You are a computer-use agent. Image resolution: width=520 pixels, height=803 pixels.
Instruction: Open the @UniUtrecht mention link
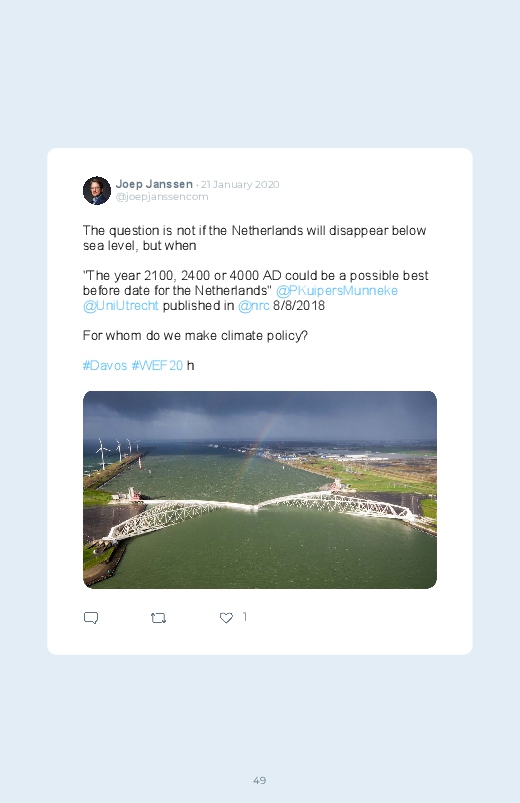coord(120,306)
